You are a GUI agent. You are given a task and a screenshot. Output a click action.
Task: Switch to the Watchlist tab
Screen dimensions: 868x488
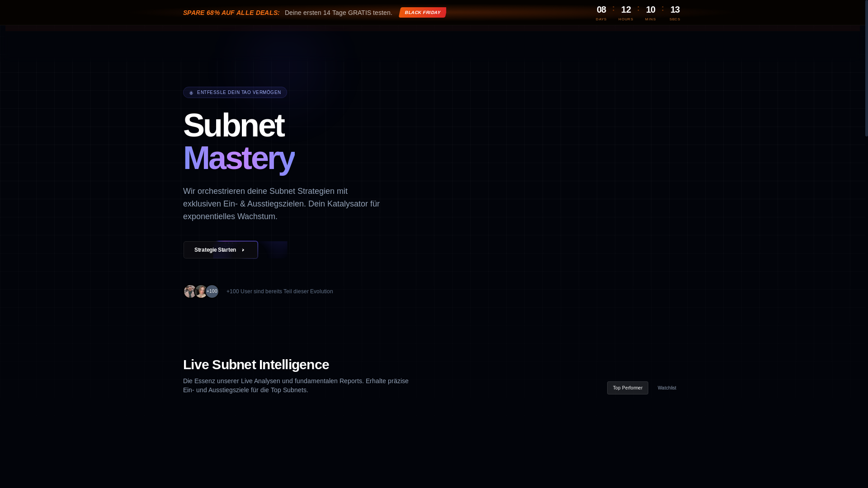point(667,388)
